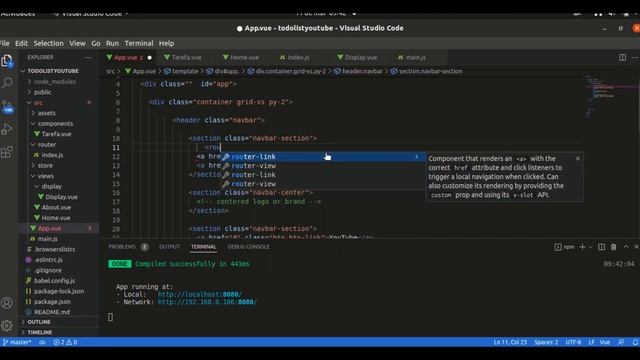Viewport: 640px width, 360px height.
Task: Select the first router-link suggestion
Action: pyautogui.click(x=322, y=157)
